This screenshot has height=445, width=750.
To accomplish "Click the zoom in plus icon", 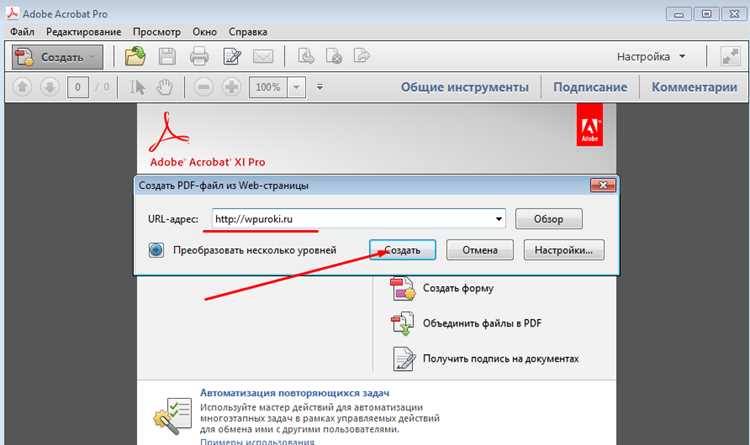I will [232, 87].
